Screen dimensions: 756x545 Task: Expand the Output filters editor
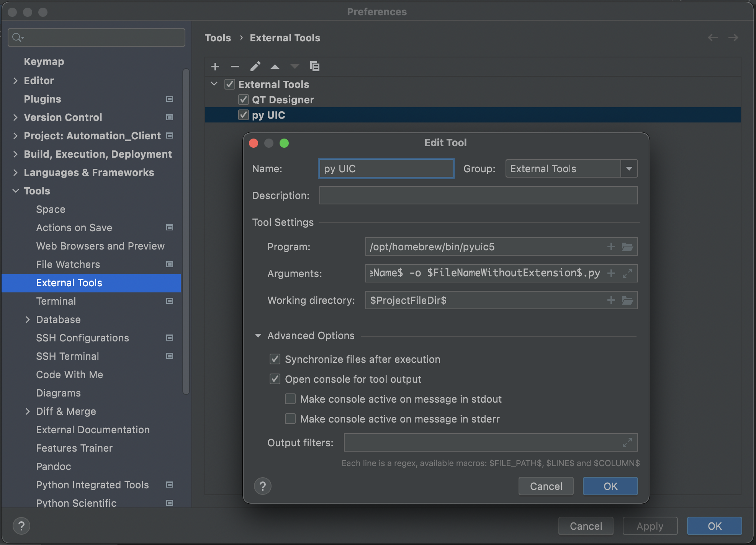[x=627, y=442]
